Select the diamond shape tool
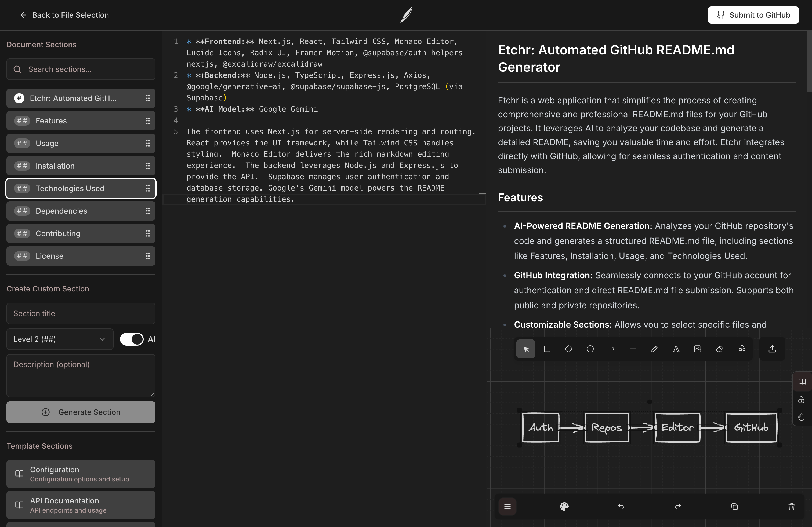This screenshot has height=527, width=812. 568,349
